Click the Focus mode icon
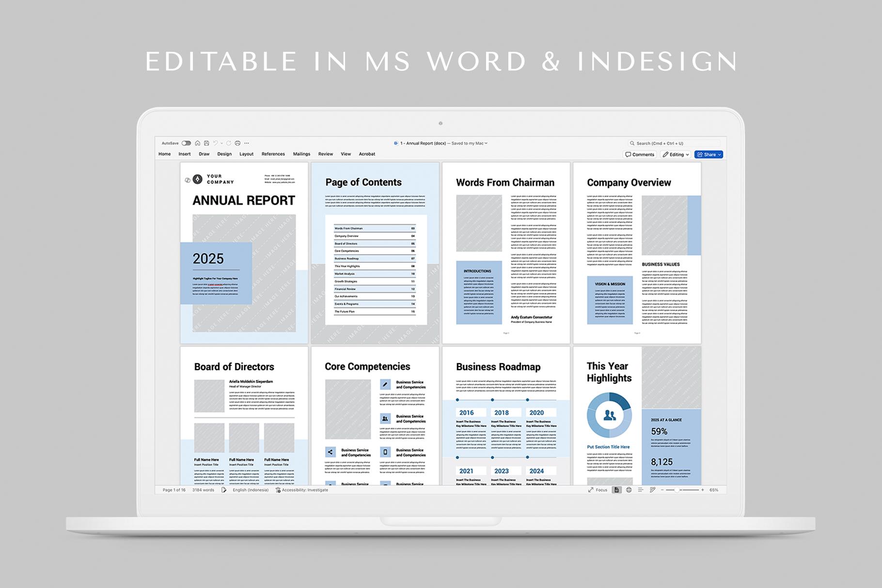This screenshot has width=882, height=588. click(597, 490)
